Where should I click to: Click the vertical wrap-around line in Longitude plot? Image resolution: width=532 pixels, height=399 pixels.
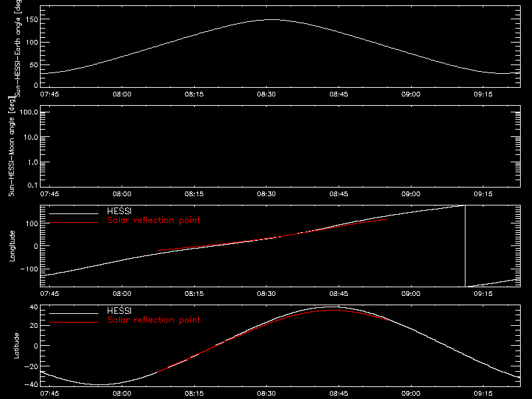click(465, 246)
